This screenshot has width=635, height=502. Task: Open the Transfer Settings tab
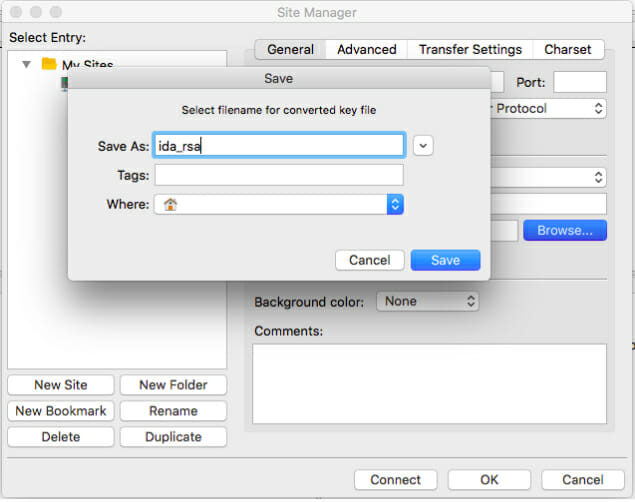470,49
